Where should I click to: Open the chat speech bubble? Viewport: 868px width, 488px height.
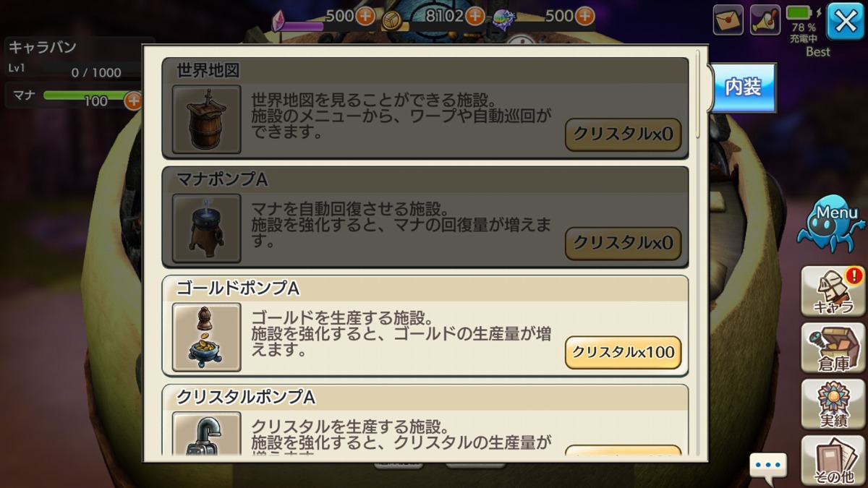point(767,466)
